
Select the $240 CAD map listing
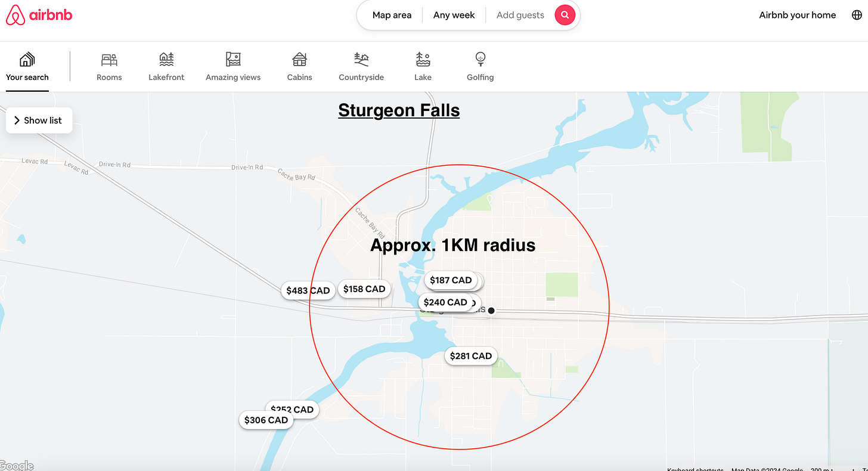445,302
